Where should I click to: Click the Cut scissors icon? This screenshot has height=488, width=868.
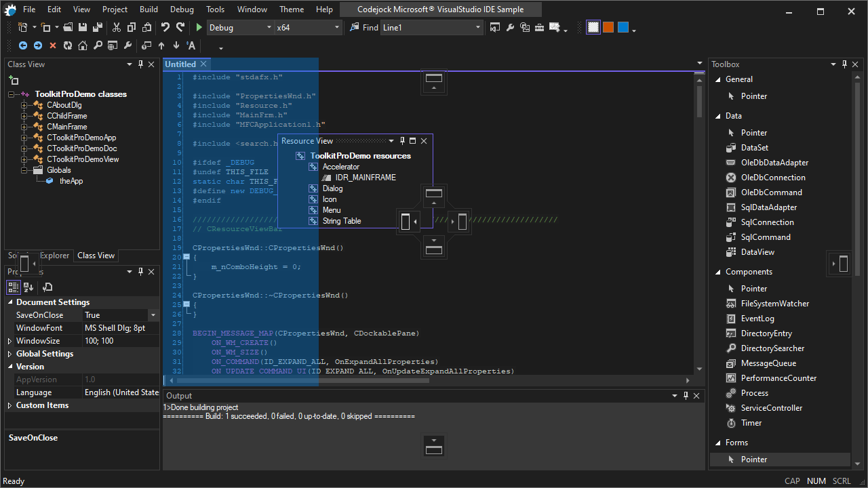[117, 28]
